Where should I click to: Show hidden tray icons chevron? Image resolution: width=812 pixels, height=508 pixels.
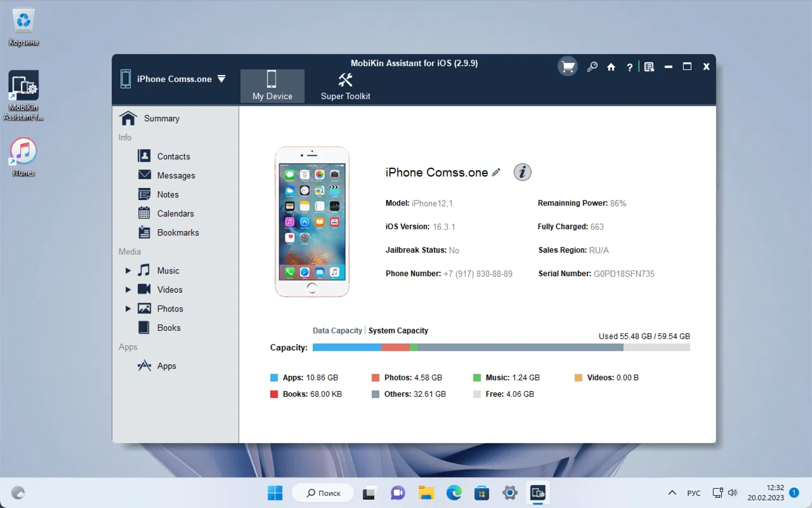672,493
